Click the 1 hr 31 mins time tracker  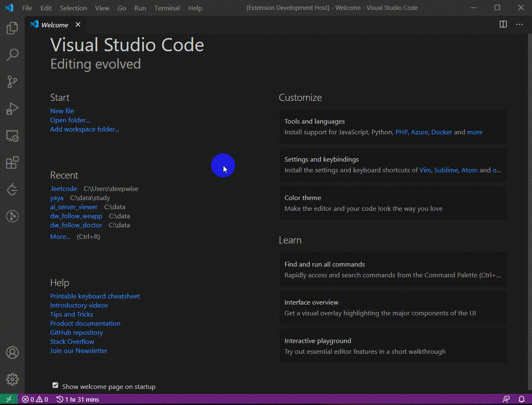tap(78, 399)
